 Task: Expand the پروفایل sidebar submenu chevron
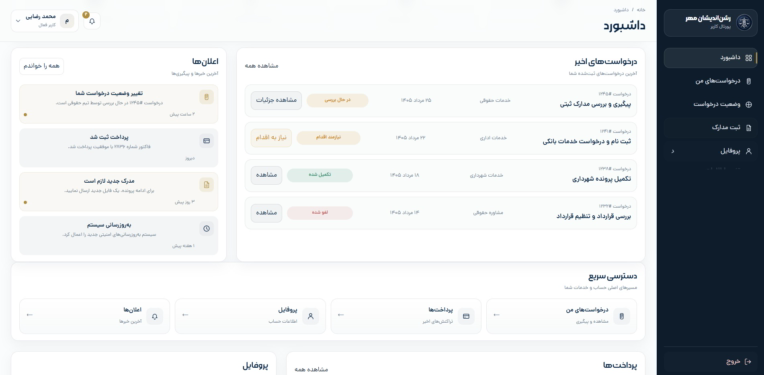(673, 151)
